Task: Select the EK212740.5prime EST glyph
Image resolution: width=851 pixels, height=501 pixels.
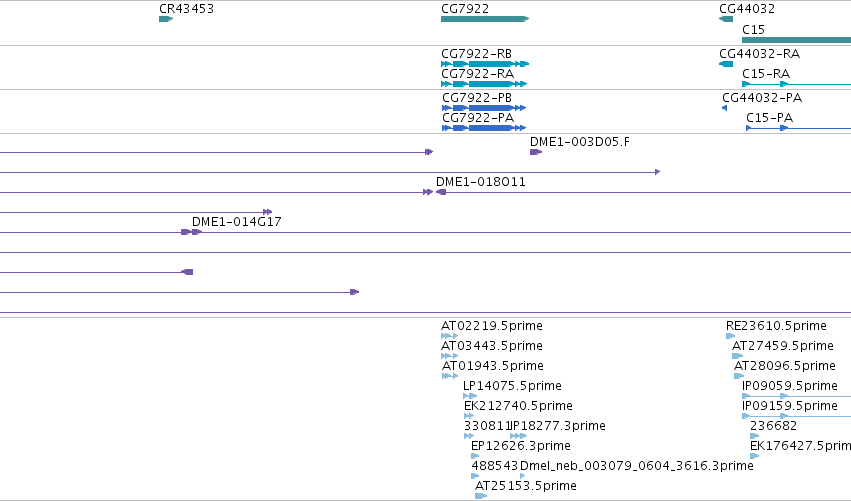Action: coord(469,416)
